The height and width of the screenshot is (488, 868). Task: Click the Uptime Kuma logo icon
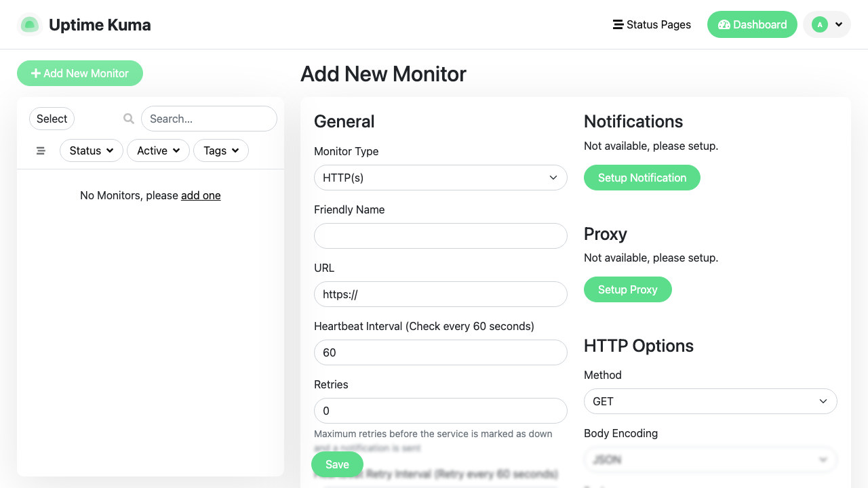pos(29,25)
